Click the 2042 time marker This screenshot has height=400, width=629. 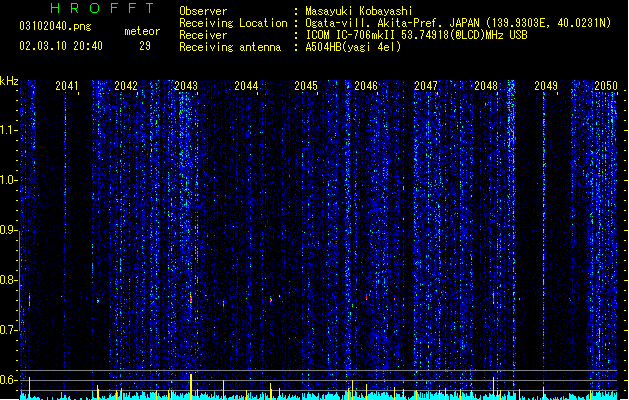pos(126,86)
